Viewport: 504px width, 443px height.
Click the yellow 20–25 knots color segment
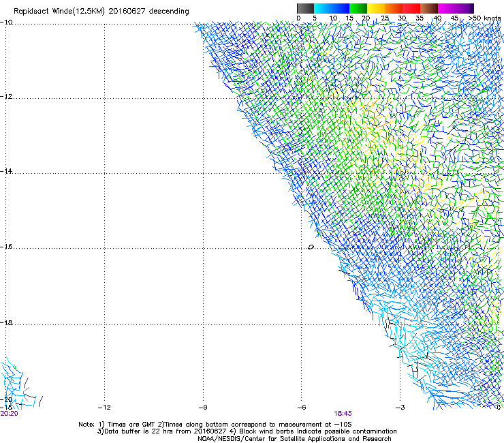[376, 8]
